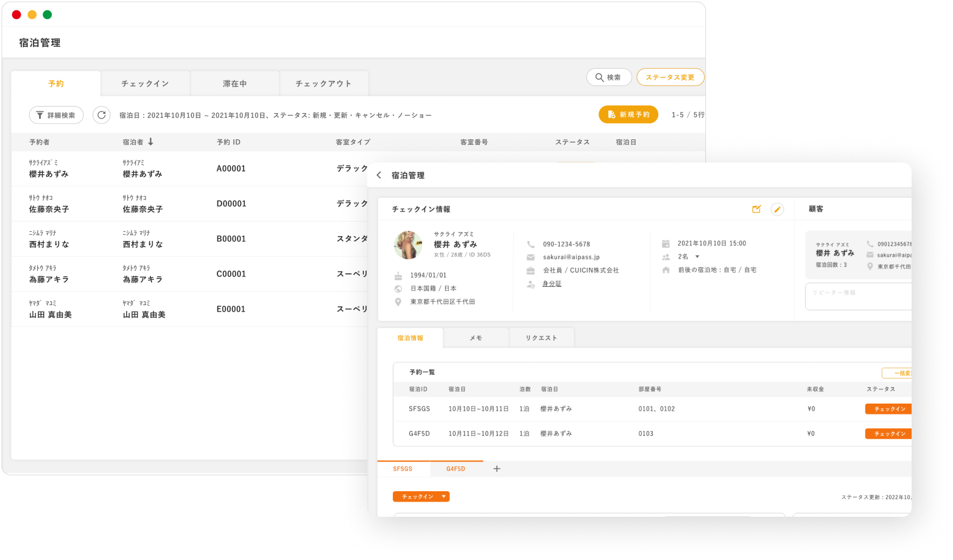Click the circular pencil edit icon in チェックイン情報

pyautogui.click(x=778, y=209)
